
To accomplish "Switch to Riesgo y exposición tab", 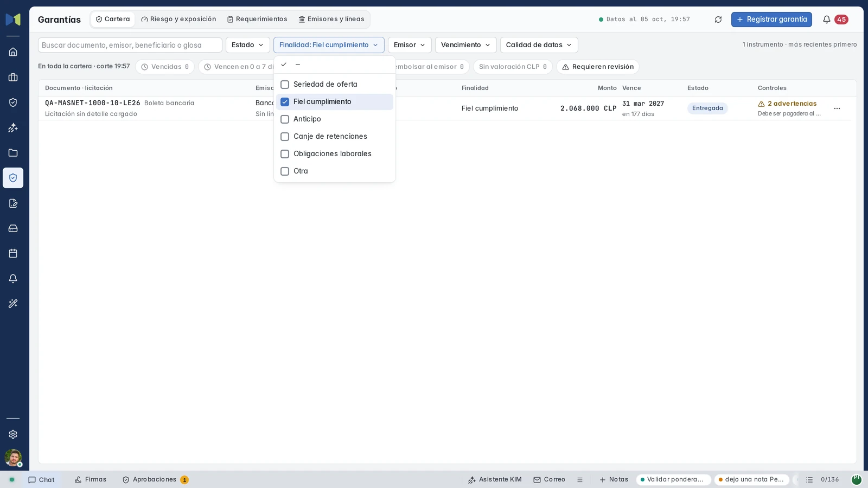I will (178, 19).
